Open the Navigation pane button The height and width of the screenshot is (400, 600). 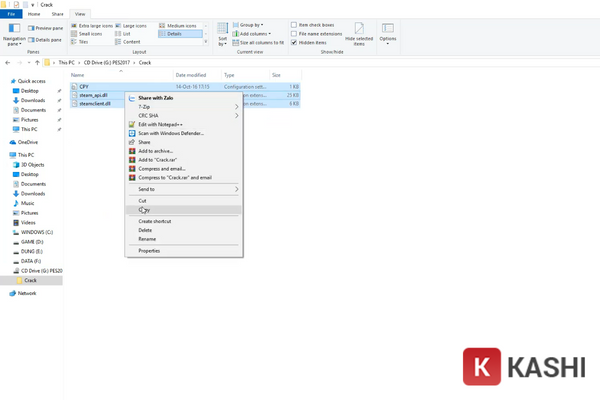pyautogui.click(x=14, y=34)
